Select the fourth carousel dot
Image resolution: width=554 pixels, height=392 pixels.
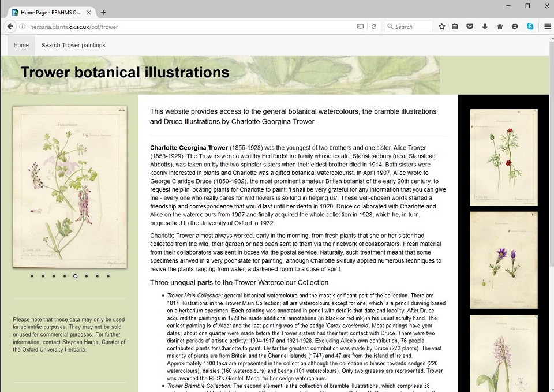(x=65, y=276)
